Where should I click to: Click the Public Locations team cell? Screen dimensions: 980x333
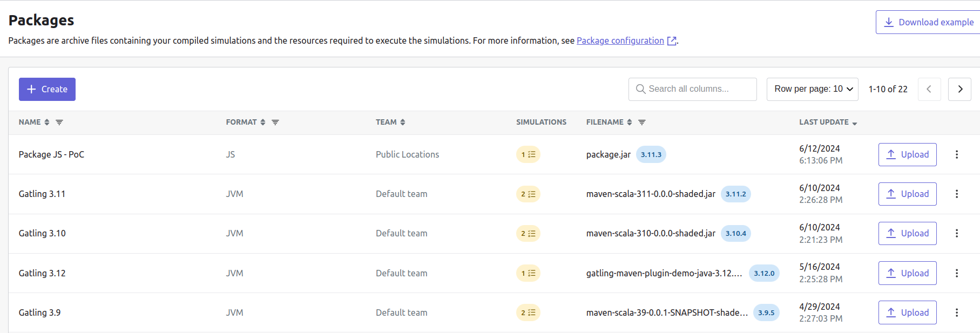coord(408,154)
